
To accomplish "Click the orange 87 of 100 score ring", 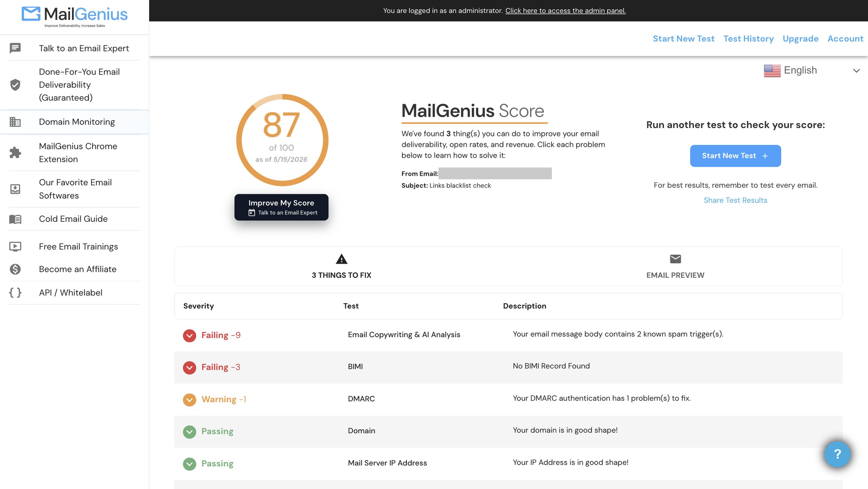I will pyautogui.click(x=282, y=140).
